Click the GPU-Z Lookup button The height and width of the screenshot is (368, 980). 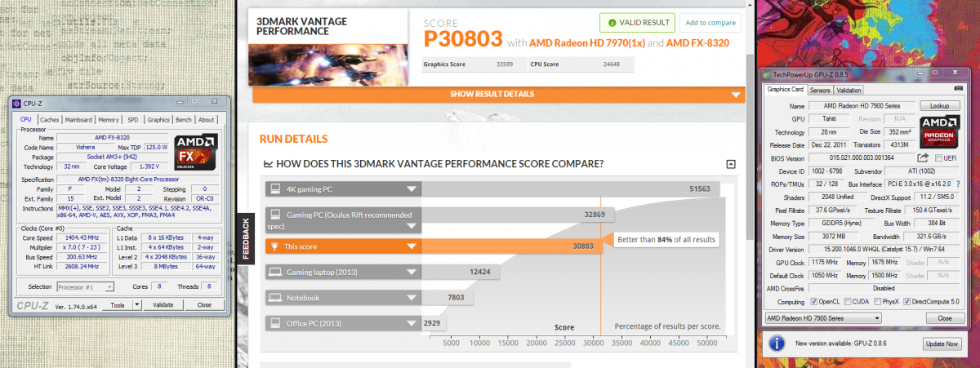tap(940, 105)
